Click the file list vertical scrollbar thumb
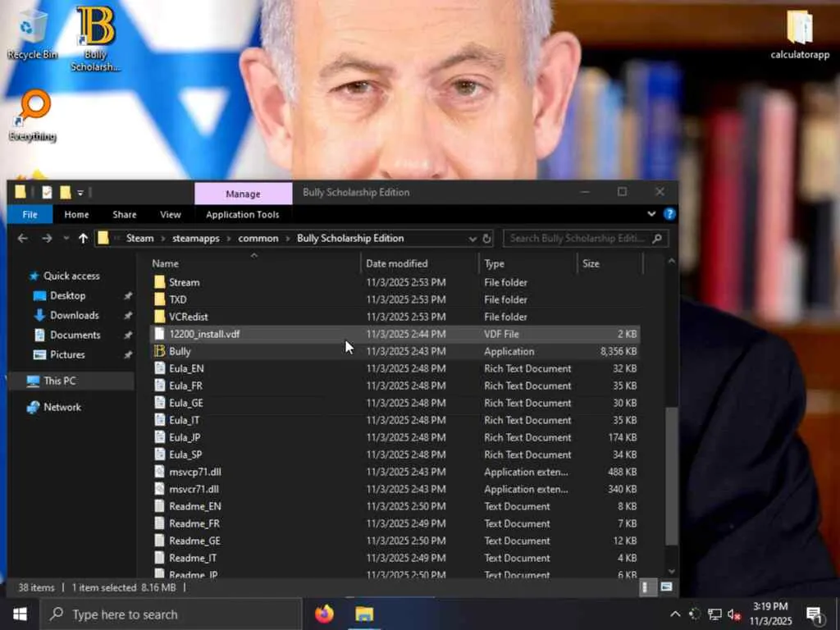This screenshot has width=840, height=630. tap(672, 476)
